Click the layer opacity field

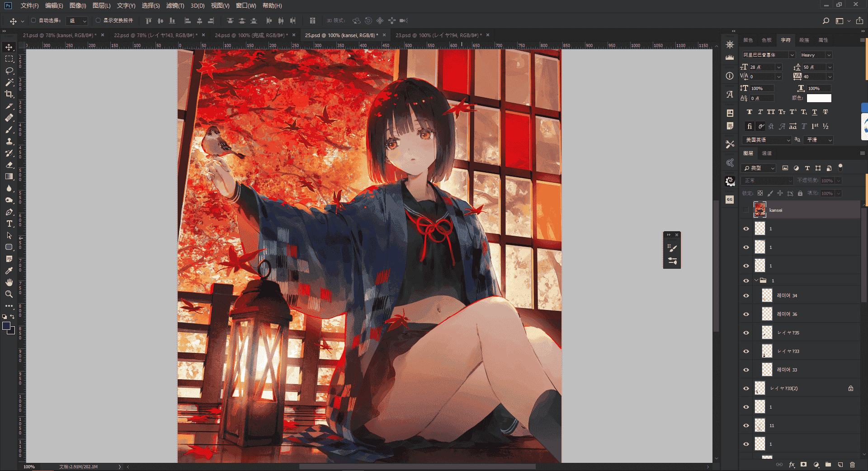(827, 181)
